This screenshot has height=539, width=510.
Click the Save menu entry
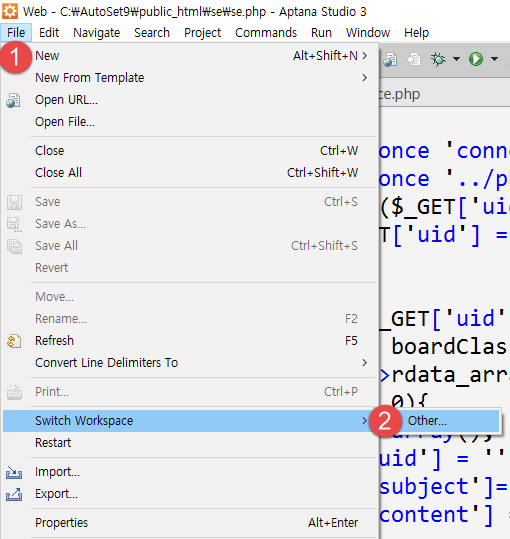[x=189, y=202]
